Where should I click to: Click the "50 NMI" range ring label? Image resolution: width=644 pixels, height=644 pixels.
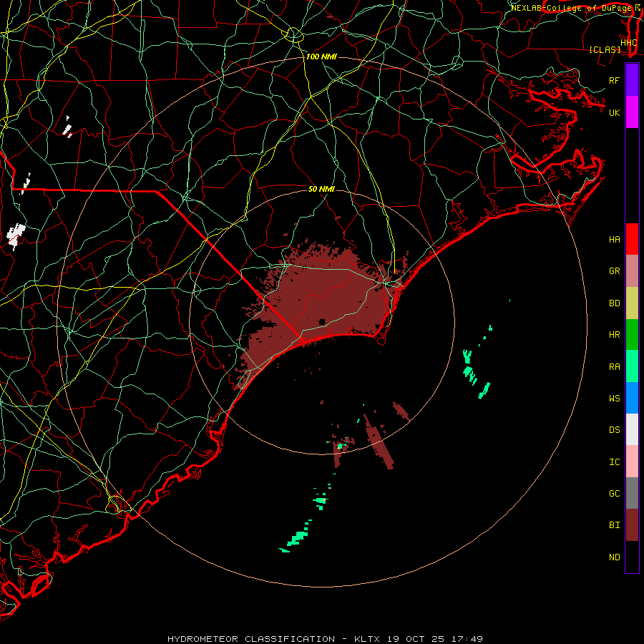[x=321, y=189]
